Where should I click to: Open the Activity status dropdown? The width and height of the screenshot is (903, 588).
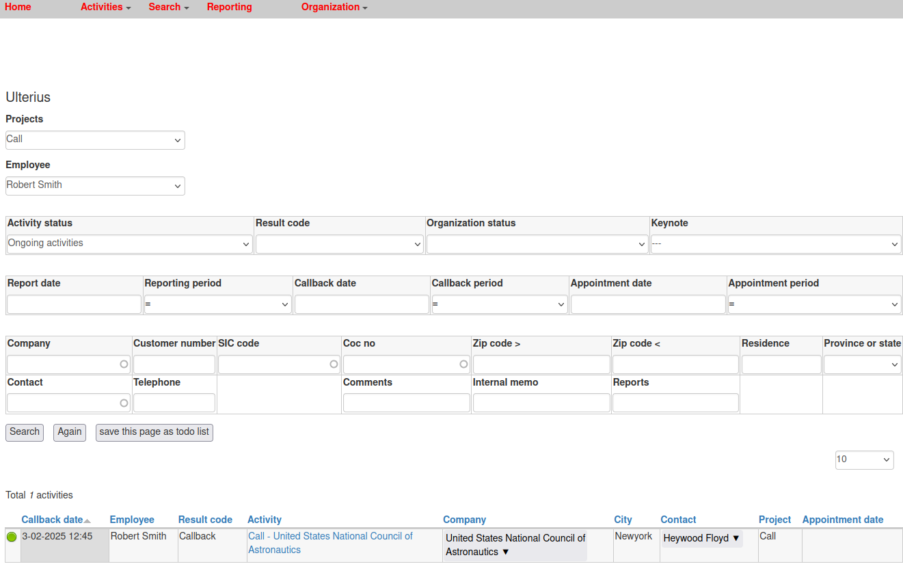(x=129, y=244)
